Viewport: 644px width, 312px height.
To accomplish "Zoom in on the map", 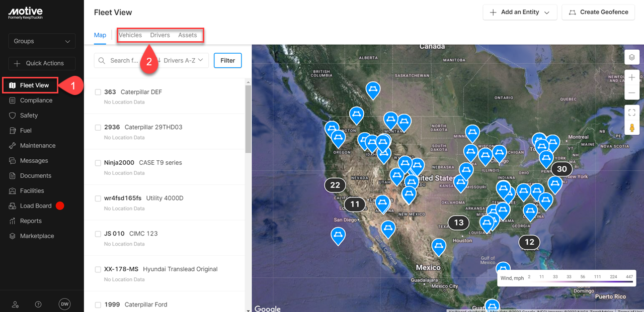I will (x=632, y=78).
